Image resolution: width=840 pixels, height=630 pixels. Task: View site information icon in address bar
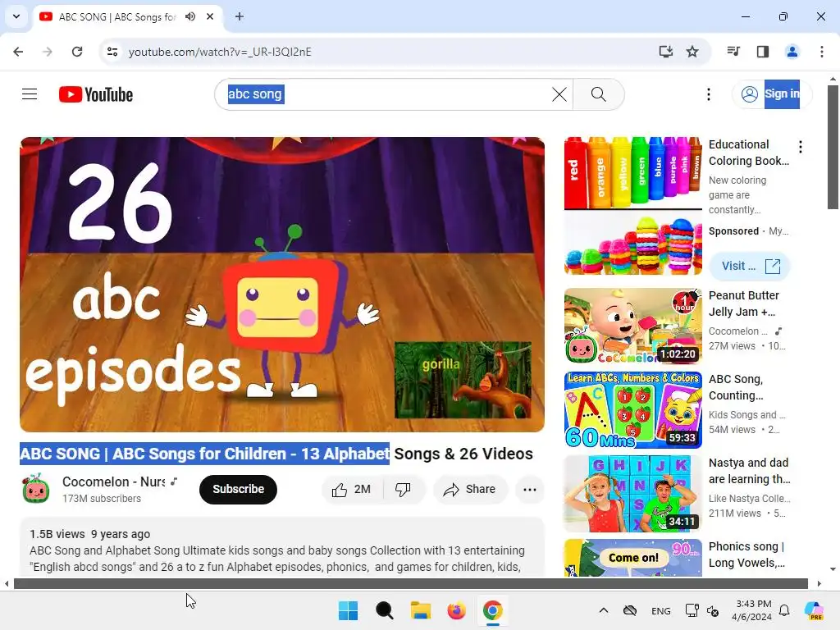point(112,52)
